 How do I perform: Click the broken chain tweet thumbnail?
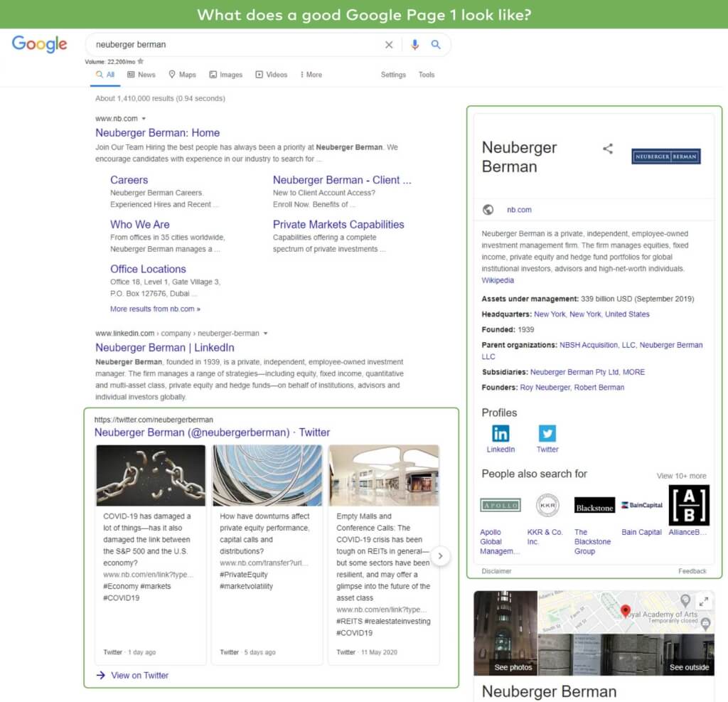coord(149,474)
